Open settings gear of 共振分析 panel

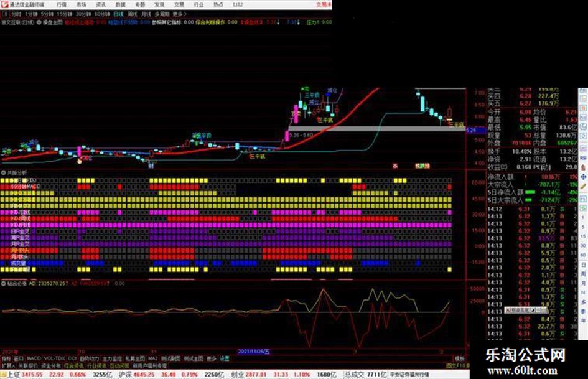point(3,172)
